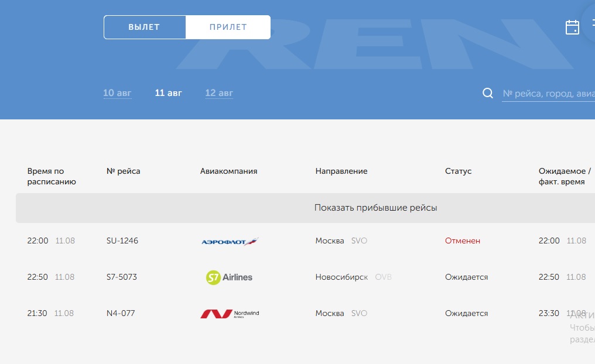Open flight N4-077 details
Screen dimensions: 595x364
pyautogui.click(x=121, y=313)
